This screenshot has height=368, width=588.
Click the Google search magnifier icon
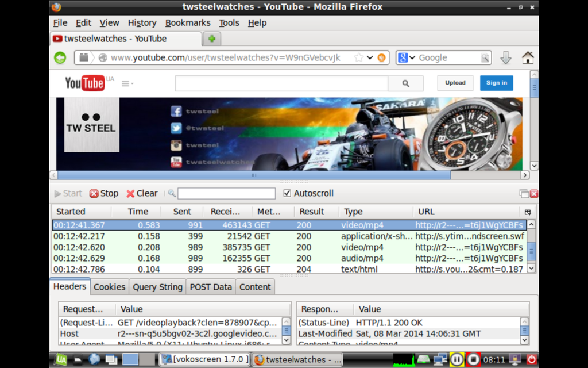tap(485, 58)
